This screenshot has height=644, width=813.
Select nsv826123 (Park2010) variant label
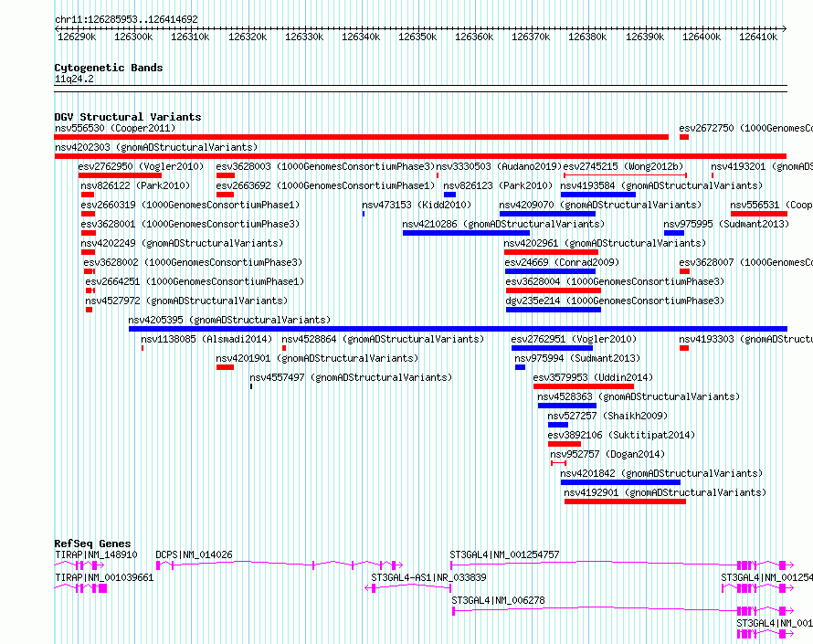[x=498, y=185]
